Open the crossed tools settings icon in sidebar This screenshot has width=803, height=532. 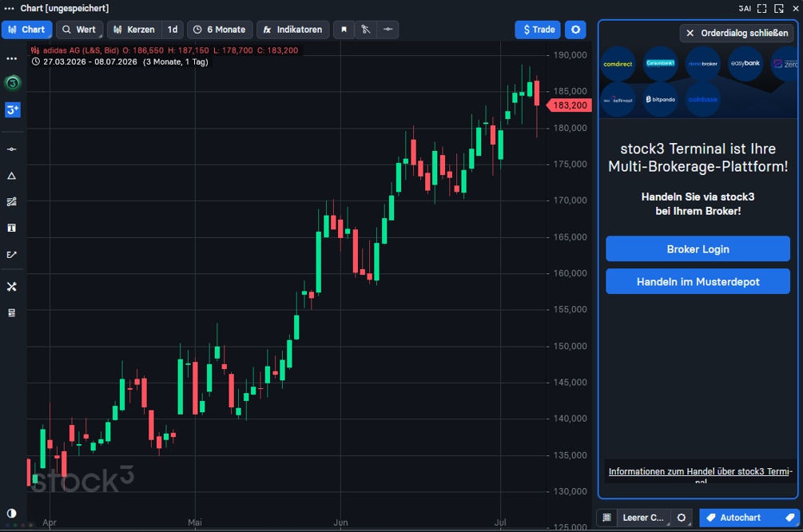(12, 287)
